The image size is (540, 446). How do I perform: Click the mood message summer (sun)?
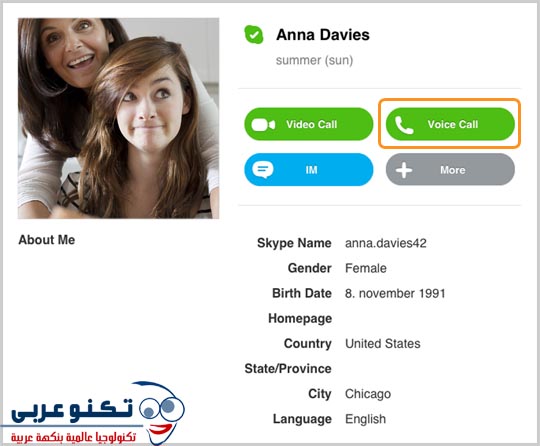314,60
